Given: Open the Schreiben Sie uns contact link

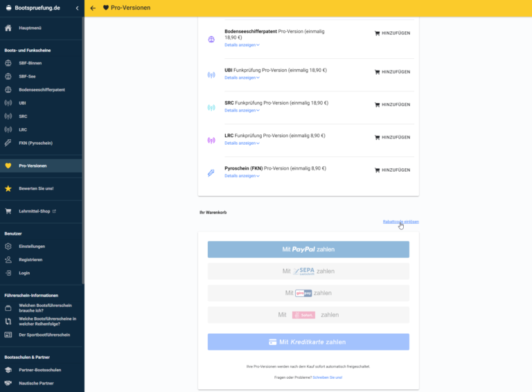Looking at the screenshot, I should coord(327,377).
